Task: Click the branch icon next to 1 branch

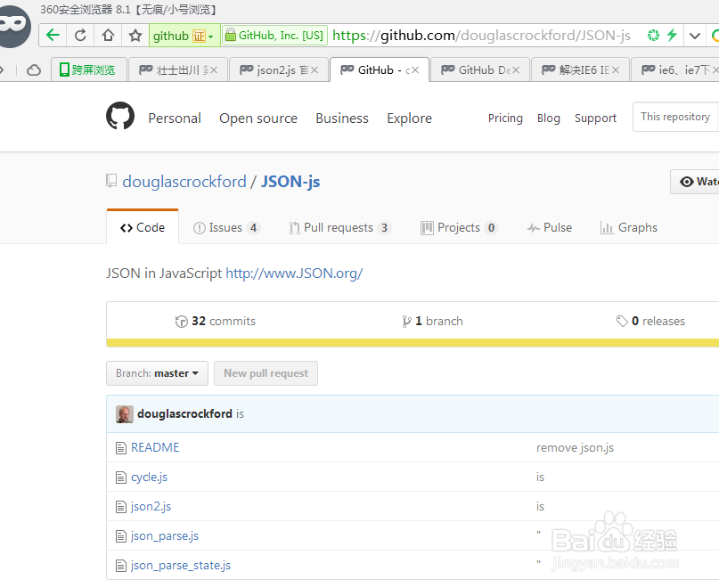Action: click(407, 321)
